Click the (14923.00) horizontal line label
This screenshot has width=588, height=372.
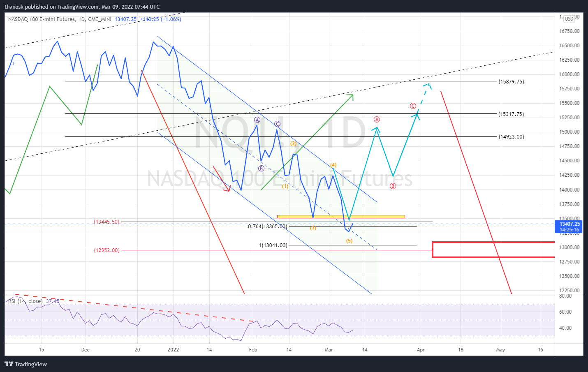[x=511, y=136]
